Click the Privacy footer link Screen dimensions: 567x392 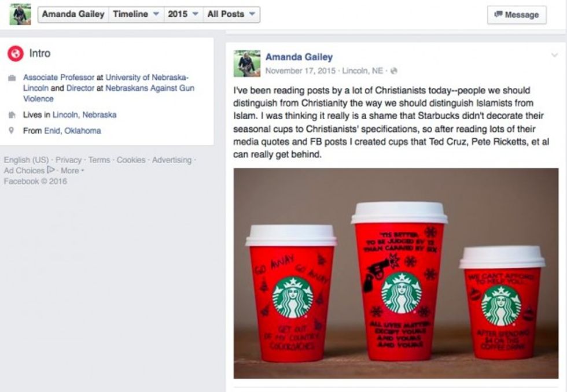point(68,160)
